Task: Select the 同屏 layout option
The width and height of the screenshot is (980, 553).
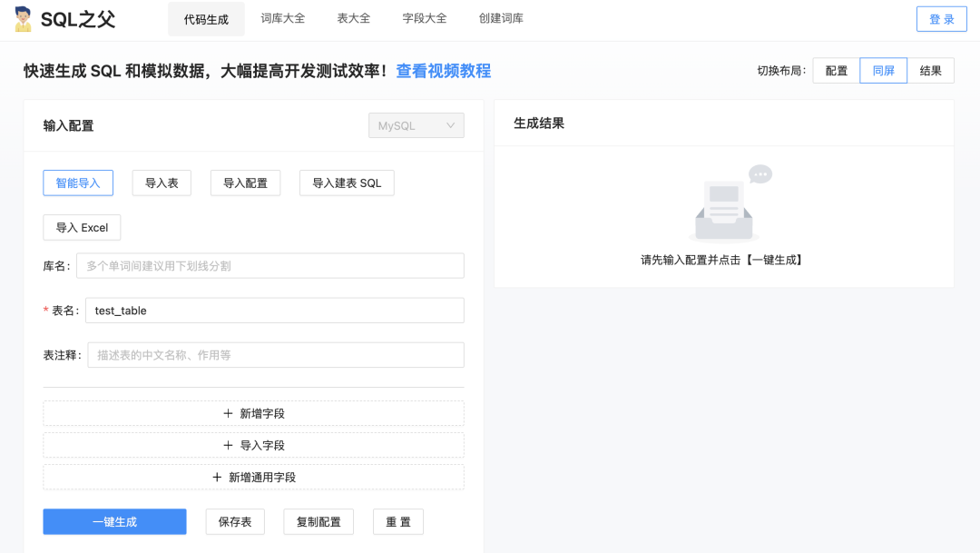Action: point(883,71)
